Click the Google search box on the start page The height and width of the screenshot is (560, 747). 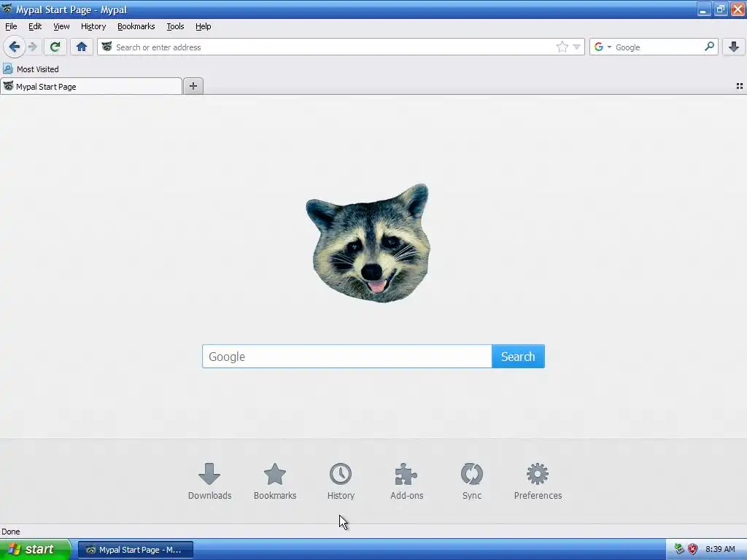point(347,356)
